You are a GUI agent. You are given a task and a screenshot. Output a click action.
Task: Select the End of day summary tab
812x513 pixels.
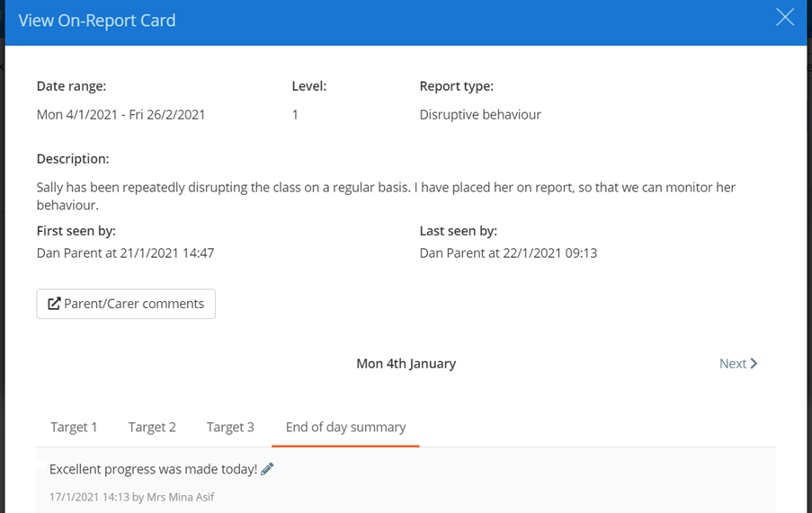345,427
